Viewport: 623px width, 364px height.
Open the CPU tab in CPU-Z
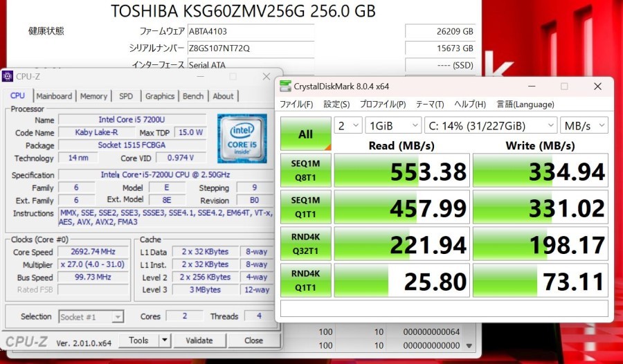[x=17, y=95]
